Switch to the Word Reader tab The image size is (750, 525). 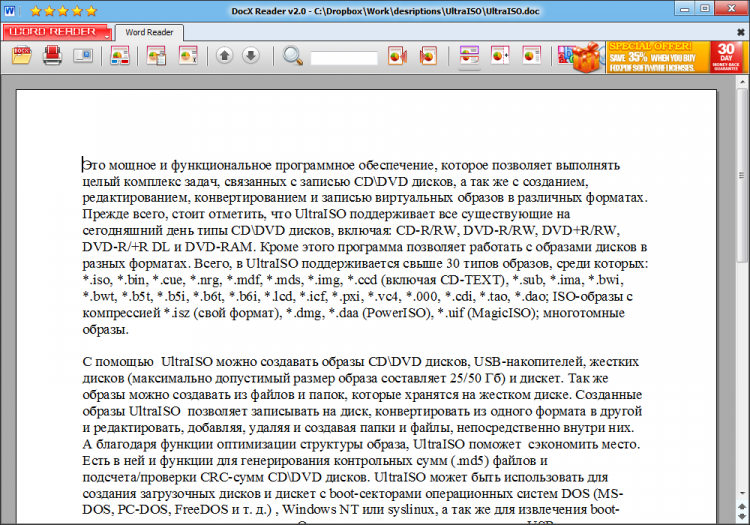[148, 32]
